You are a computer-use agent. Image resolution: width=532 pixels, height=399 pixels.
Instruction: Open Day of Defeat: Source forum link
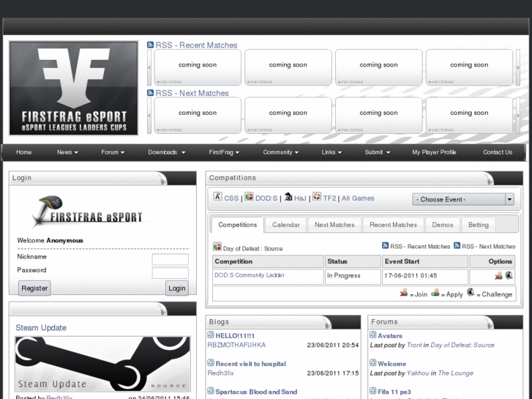tap(462, 345)
